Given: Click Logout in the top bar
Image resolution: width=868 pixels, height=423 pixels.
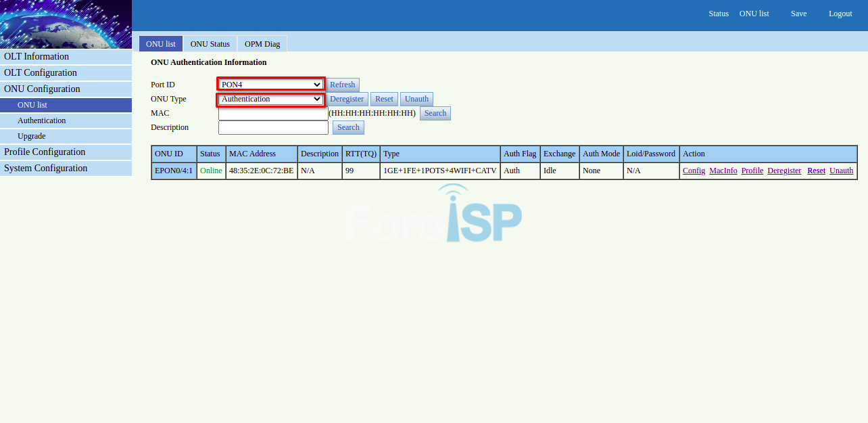Looking at the screenshot, I should point(840,14).
